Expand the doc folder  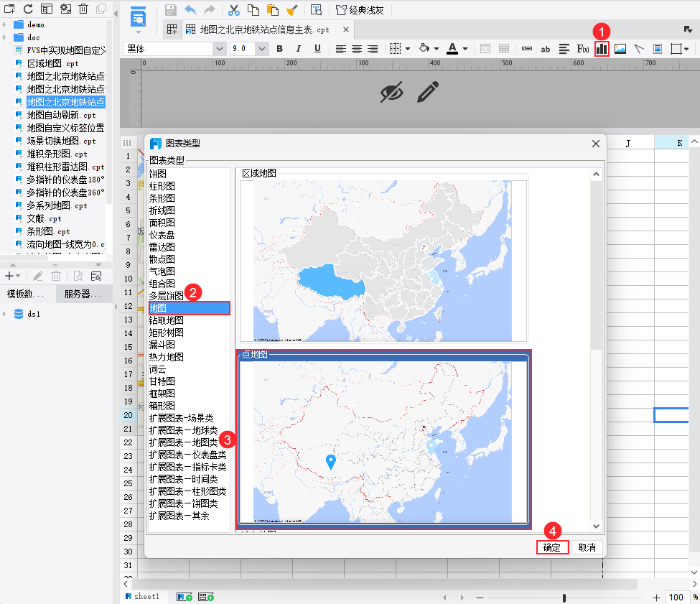coord(4,37)
